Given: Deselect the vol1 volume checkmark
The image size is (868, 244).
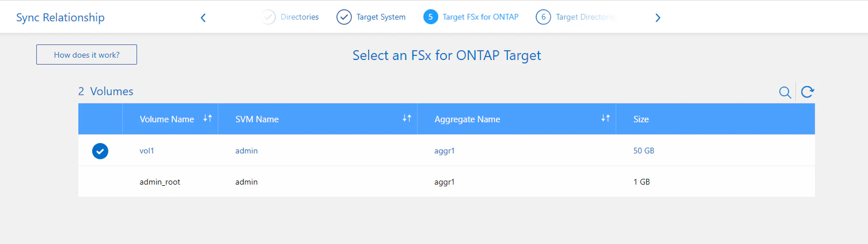Looking at the screenshot, I should coord(100,151).
